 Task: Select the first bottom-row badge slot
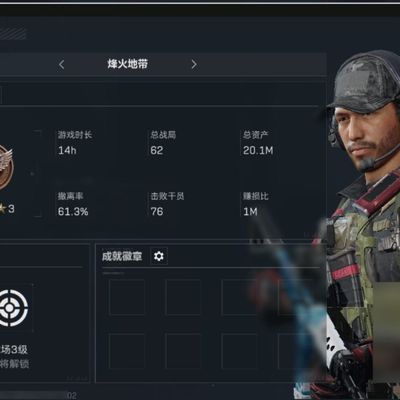127,351
